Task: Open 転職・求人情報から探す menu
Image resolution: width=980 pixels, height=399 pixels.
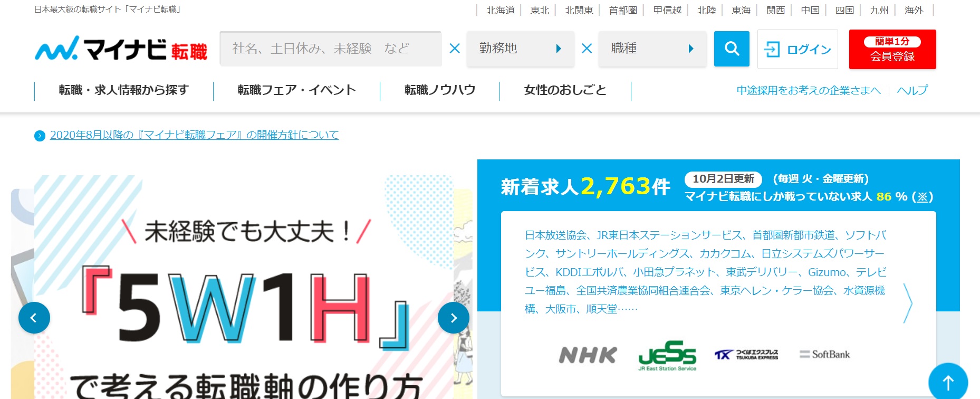Action: tap(123, 90)
